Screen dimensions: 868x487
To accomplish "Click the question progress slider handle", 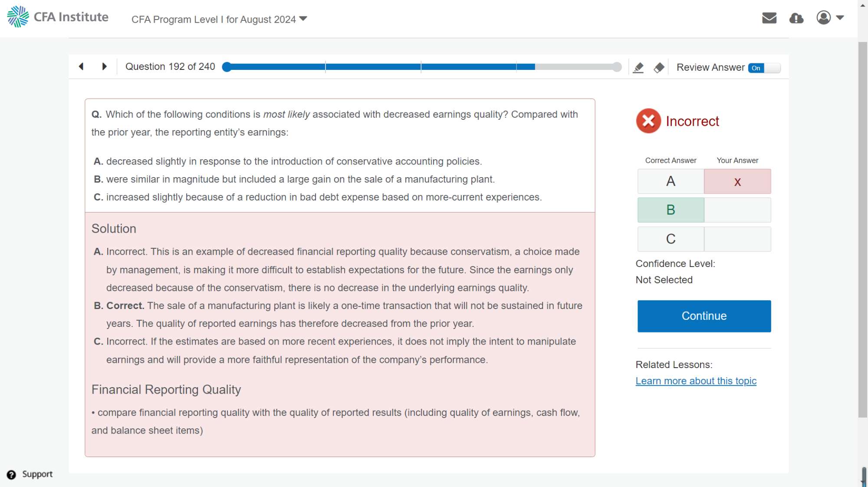I will [x=227, y=67].
